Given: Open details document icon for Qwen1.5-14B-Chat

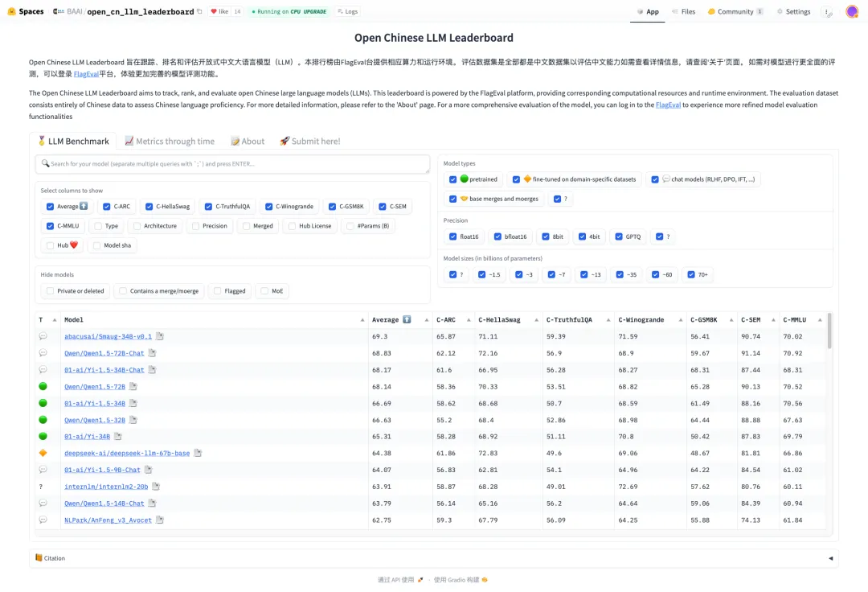Looking at the screenshot, I should pyautogui.click(x=152, y=504).
